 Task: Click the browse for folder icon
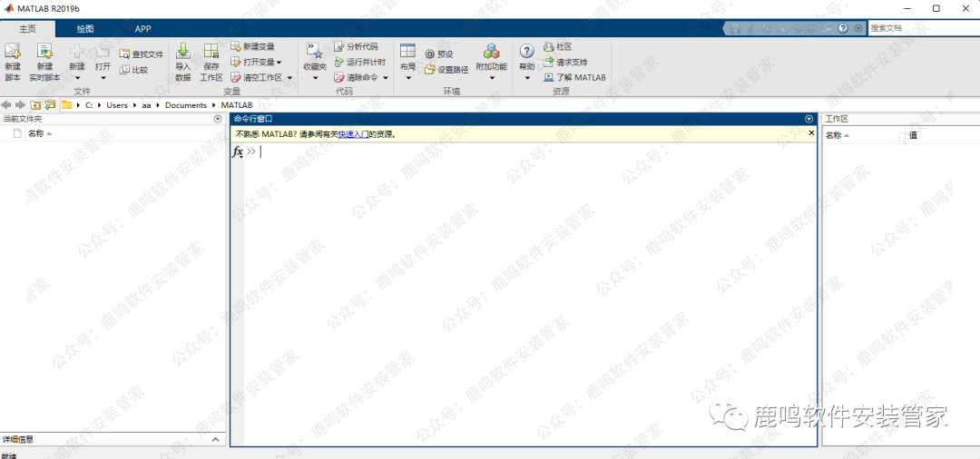click(x=50, y=105)
